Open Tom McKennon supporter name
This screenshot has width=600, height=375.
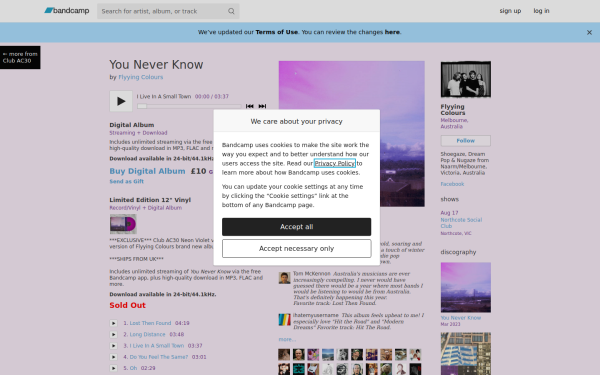(311, 274)
